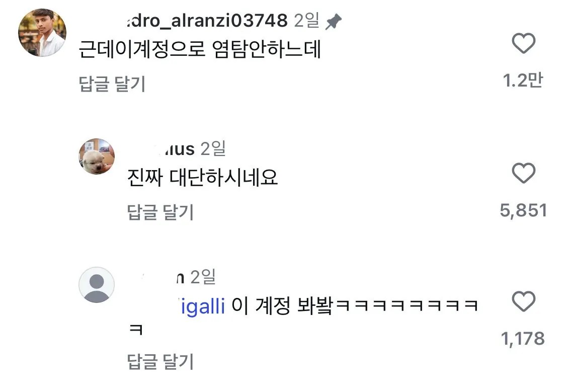The height and width of the screenshot is (392, 566).
Task: Click the 5,851 like count
Action: pyautogui.click(x=523, y=210)
